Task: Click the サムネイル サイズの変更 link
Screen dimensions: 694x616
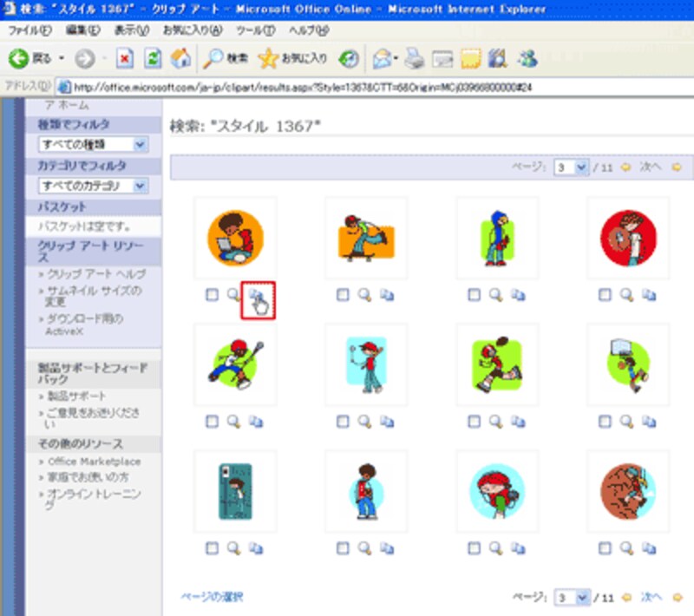Action: point(94,296)
